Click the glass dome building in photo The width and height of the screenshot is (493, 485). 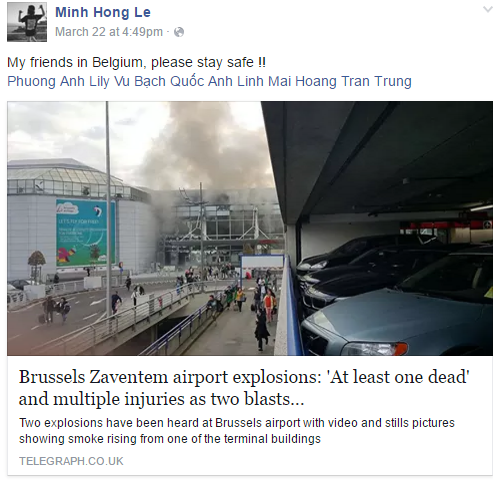tap(67, 177)
